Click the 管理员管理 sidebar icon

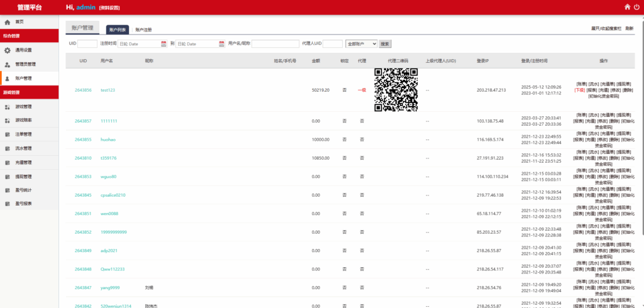pos(7,64)
